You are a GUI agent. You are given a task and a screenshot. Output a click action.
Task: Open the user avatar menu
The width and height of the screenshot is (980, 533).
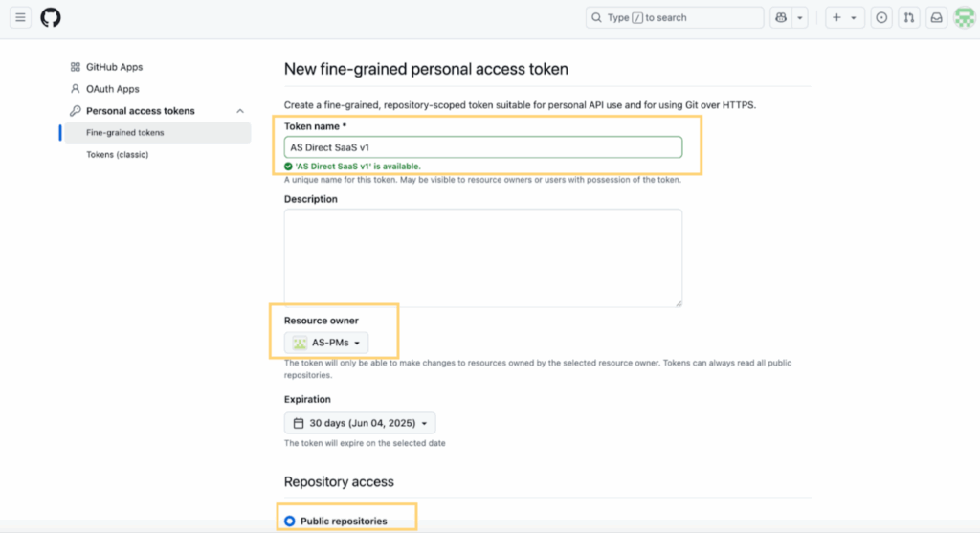pyautogui.click(x=965, y=17)
